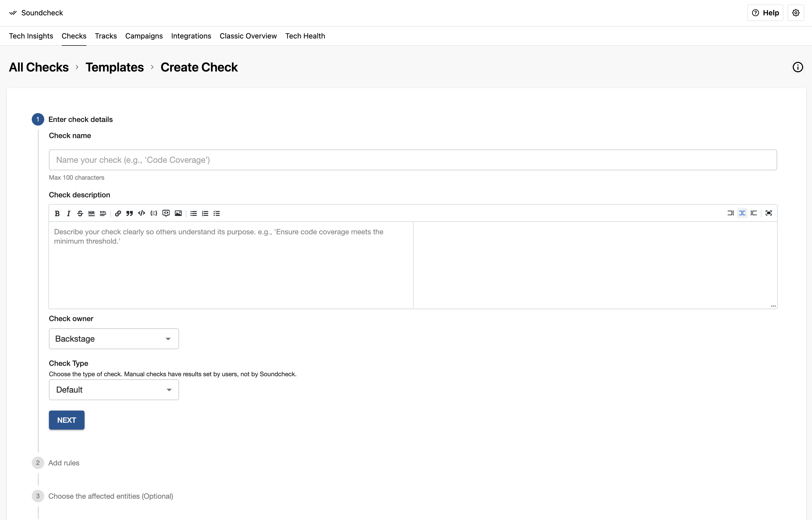
Task: Click the inline code icon
Action: coord(142,213)
